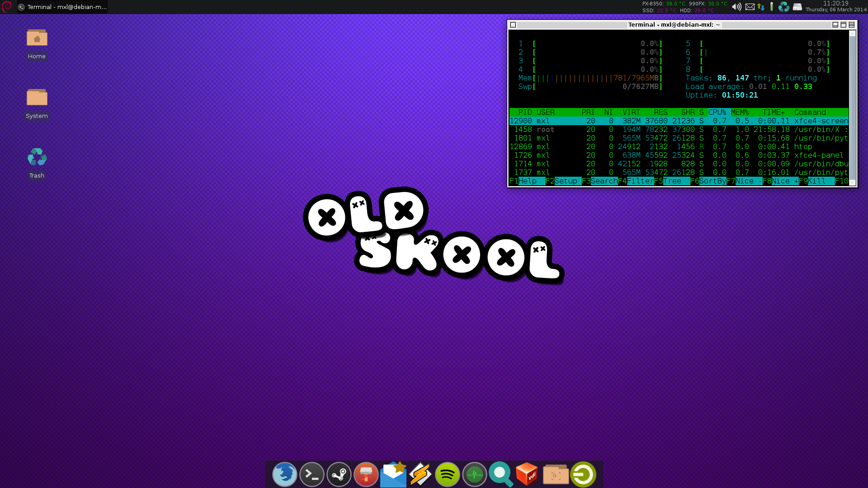Open the Debian applications menu icon
Screen dimensions: 868x488
[7, 7]
